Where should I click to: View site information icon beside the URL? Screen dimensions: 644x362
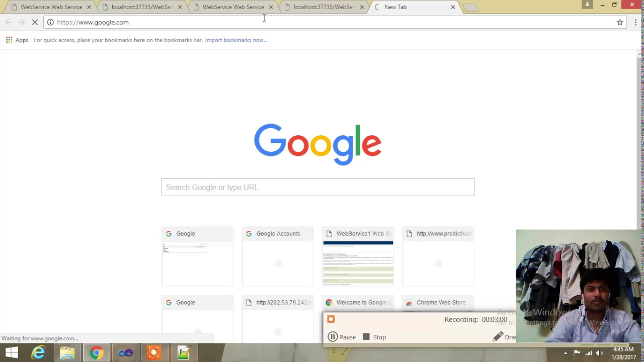tap(50, 22)
